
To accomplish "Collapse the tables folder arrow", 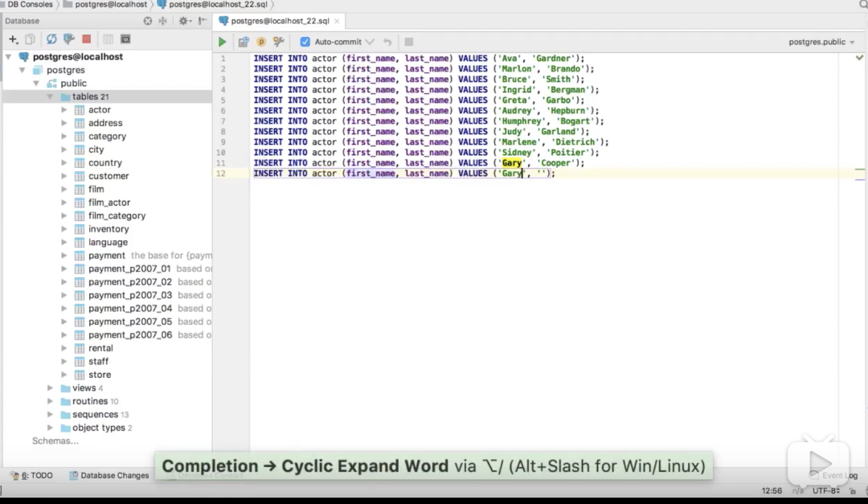I will tap(50, 96).
